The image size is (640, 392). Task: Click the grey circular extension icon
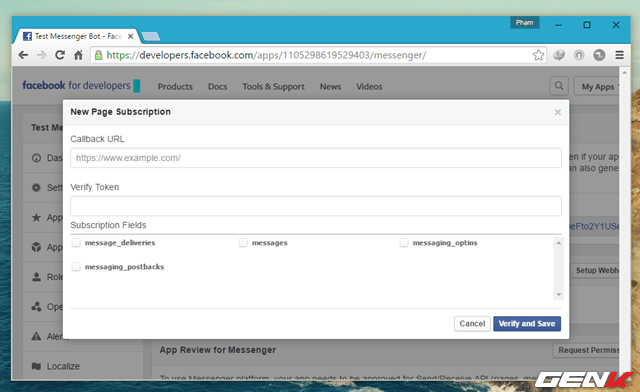click(x=579, y=55)
